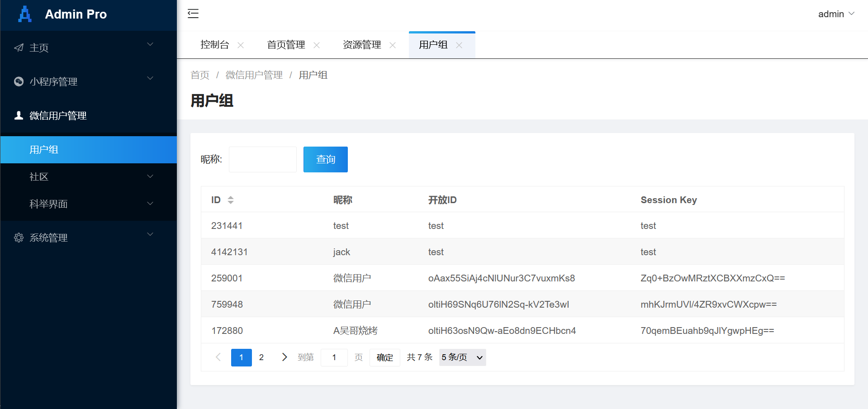Click the 开放ID column header
Screen dimensions: 868x409
[x=442, y=200]
